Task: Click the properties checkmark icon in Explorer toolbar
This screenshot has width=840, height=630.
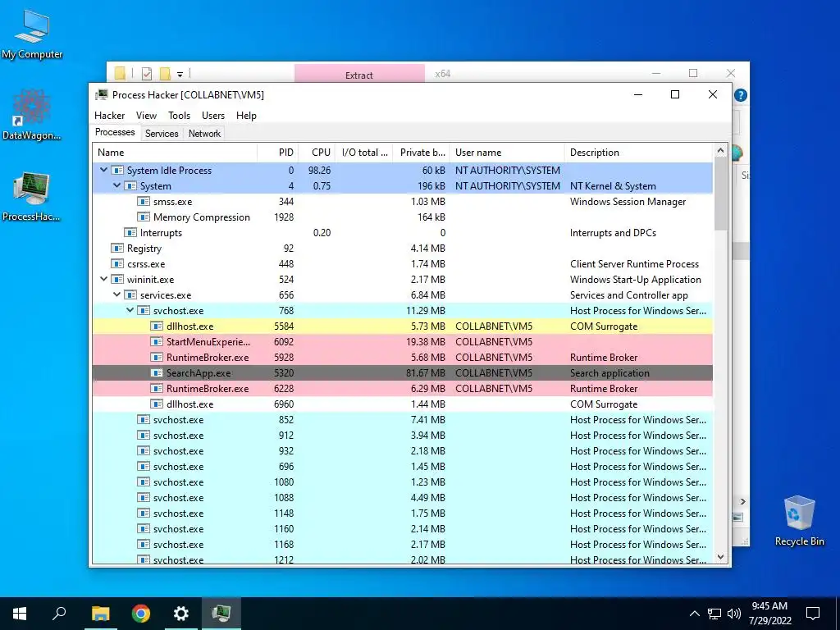Action: click(x=146, y=73)
